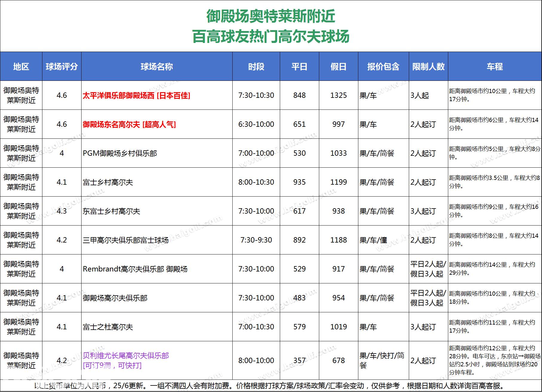The width and height of the screenshot is (542, 392).
Task: Select the 6:30-10:00 time slot cell
Action: click(256, 124)
